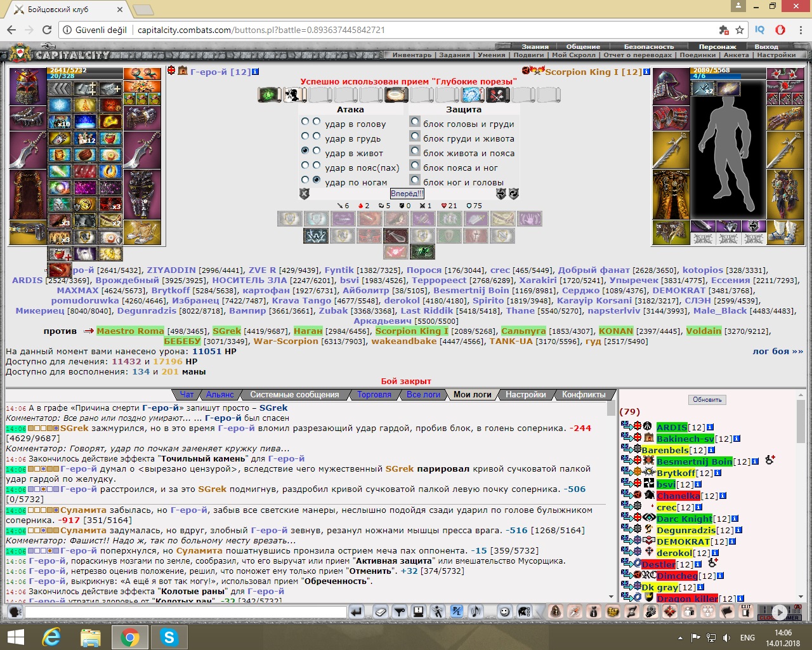Switch to the Все логи tab

pos(423,395)
